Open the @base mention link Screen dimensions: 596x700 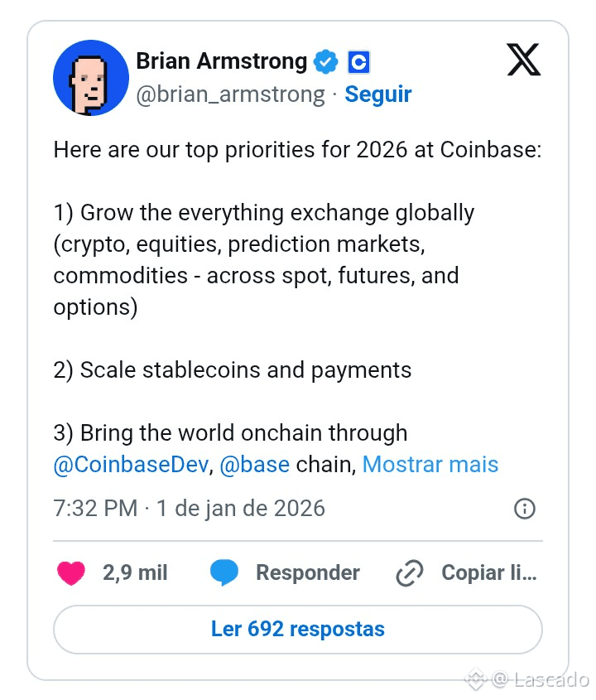pos(255,465)
